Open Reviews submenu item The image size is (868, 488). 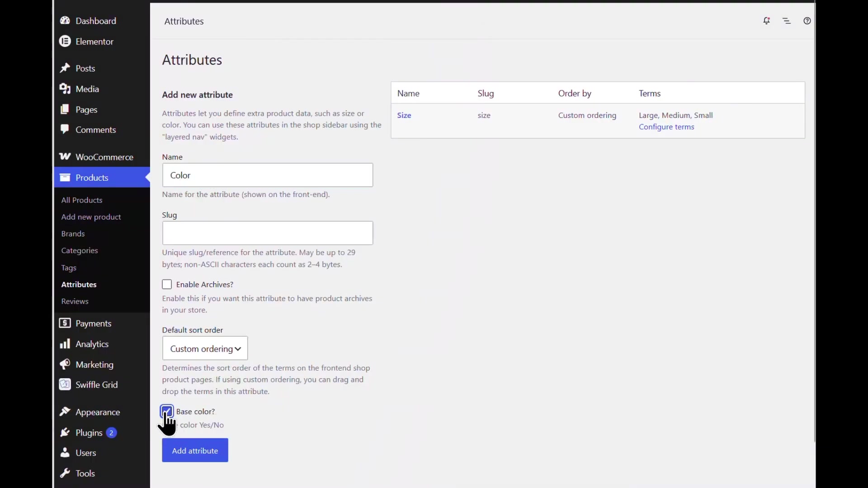click(x=75, y=301)
